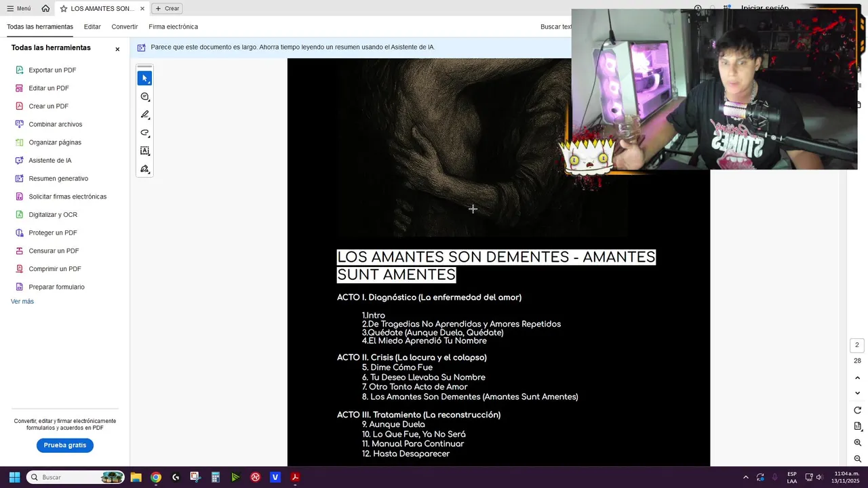
Task: Open the Firma electrónica tab
Action: [174, 26]
